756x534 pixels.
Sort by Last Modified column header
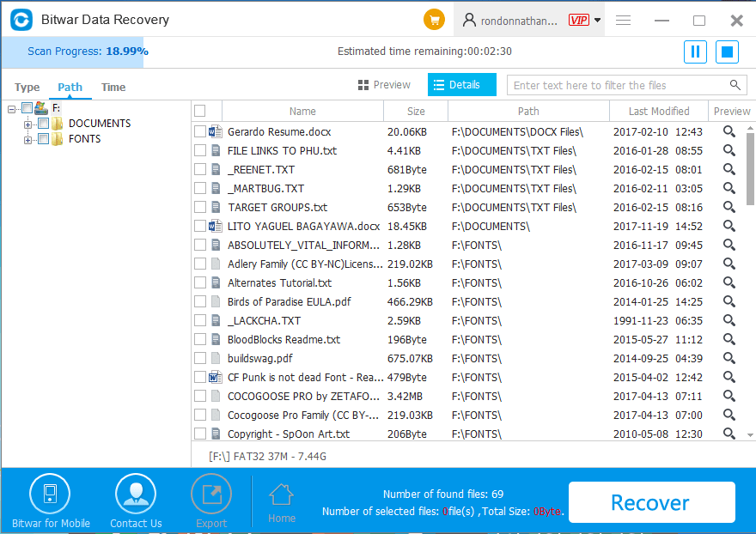[x=659, y=112]
